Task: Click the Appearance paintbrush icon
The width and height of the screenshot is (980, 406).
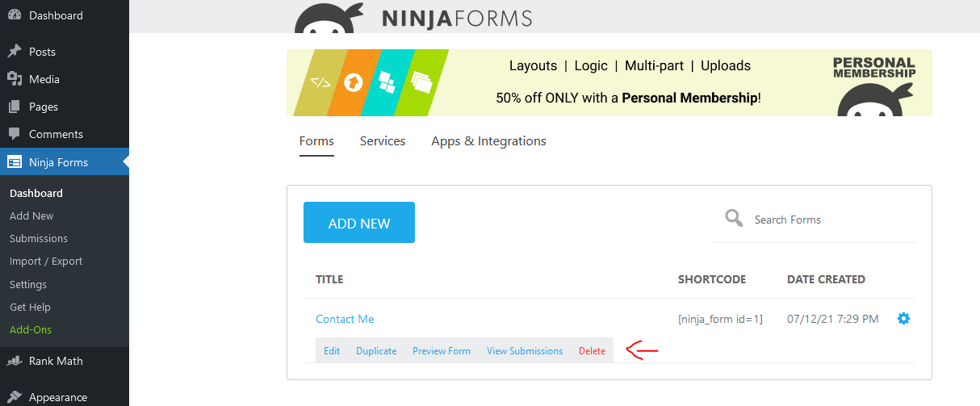Action: click(14, 397)
